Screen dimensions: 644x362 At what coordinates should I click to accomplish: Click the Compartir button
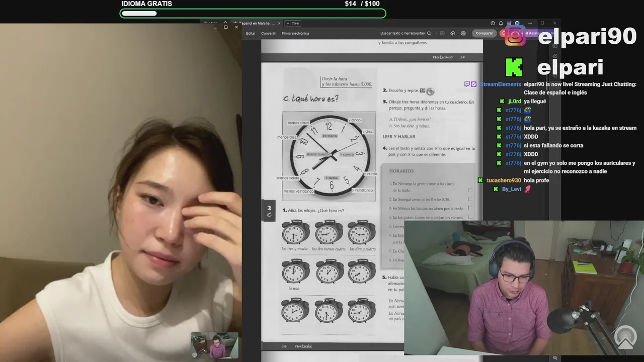point(485,33)
